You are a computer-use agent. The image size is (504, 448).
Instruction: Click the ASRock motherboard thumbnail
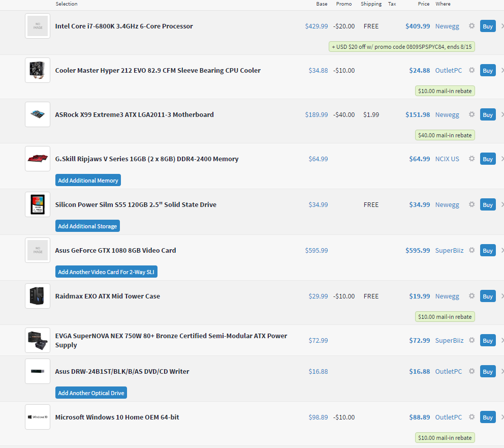point(38,114)
